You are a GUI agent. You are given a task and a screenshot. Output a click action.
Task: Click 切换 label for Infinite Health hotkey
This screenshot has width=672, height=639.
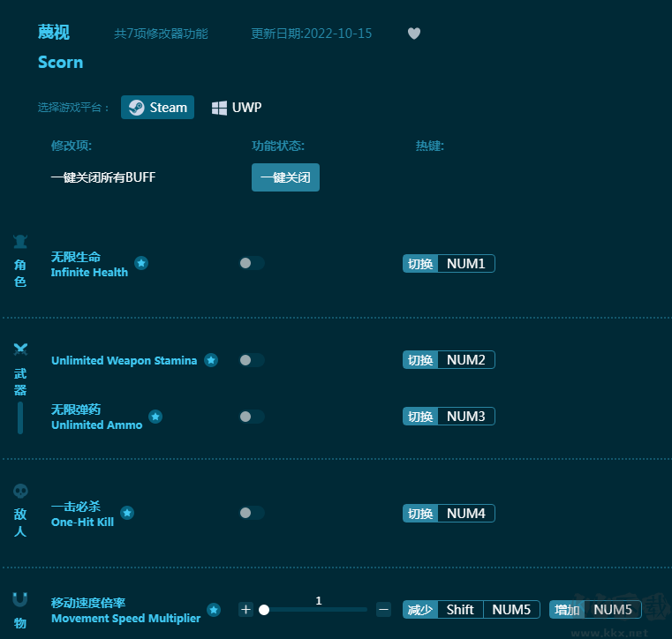point(420,263)
